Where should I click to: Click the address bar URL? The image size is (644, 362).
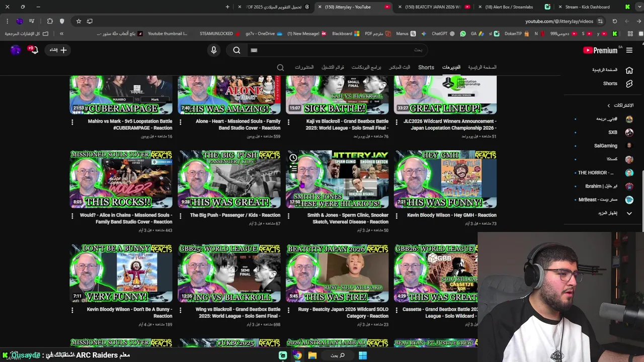click(x=559, y=21)
